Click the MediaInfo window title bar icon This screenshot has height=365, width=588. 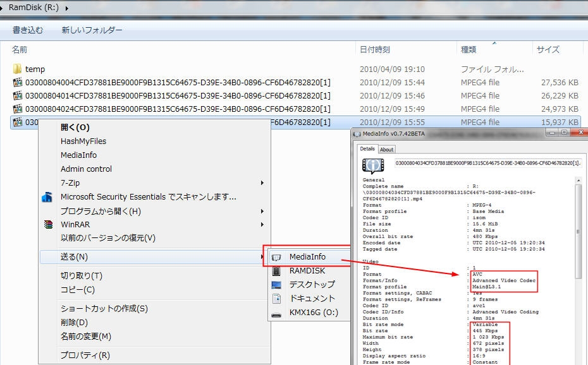(x=357, y=134)
